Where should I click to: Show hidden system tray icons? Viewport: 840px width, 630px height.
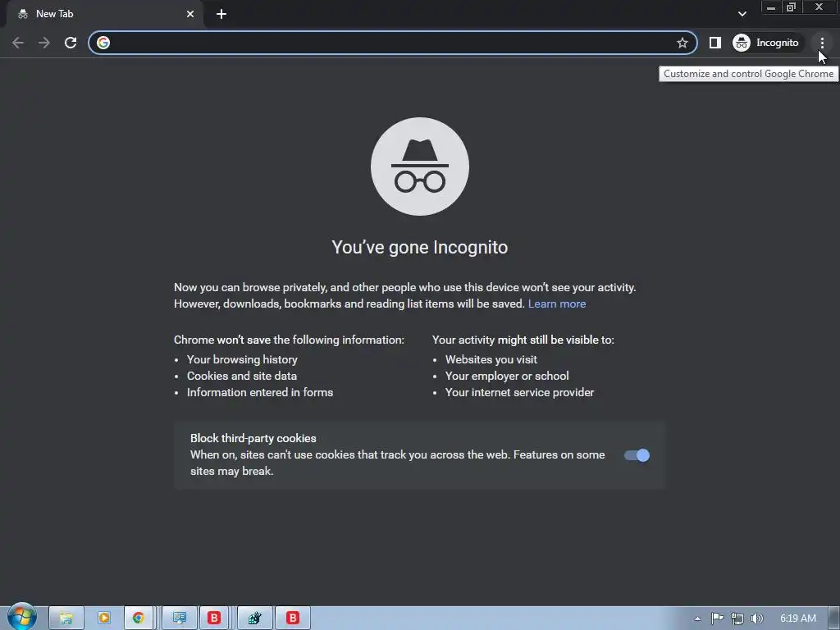(x=697, y=619)
